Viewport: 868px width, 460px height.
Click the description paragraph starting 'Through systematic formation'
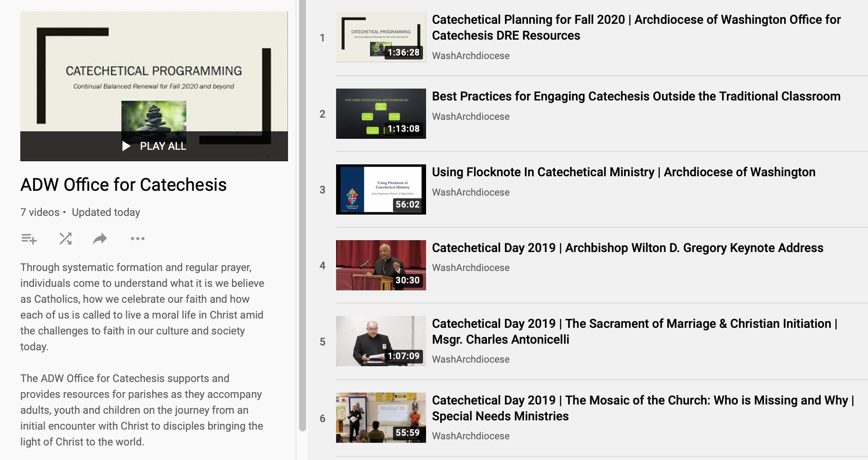[142, 307]
